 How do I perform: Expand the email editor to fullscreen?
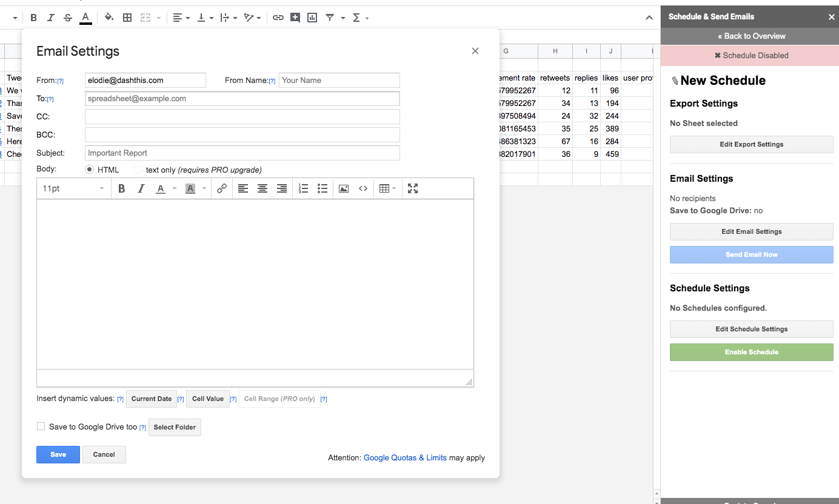pos(412,188)
